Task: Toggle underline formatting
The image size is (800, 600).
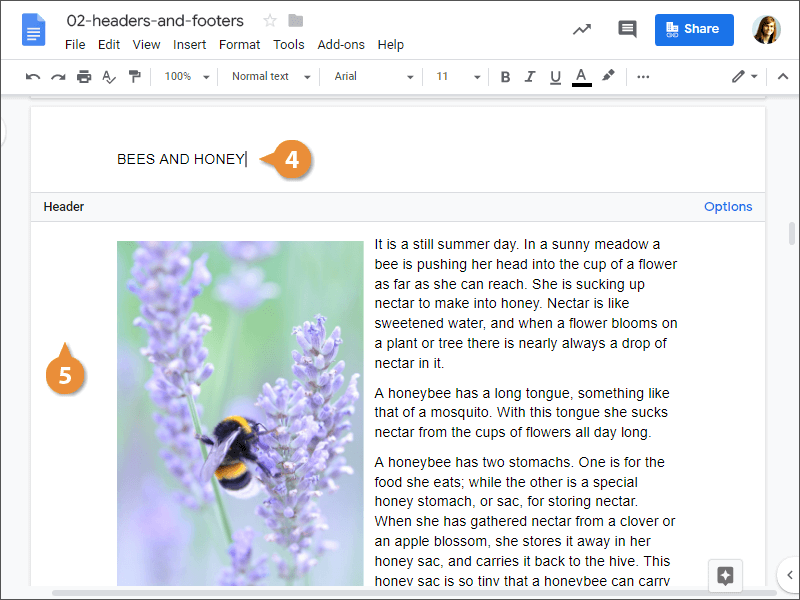Action: pos(556,77)
